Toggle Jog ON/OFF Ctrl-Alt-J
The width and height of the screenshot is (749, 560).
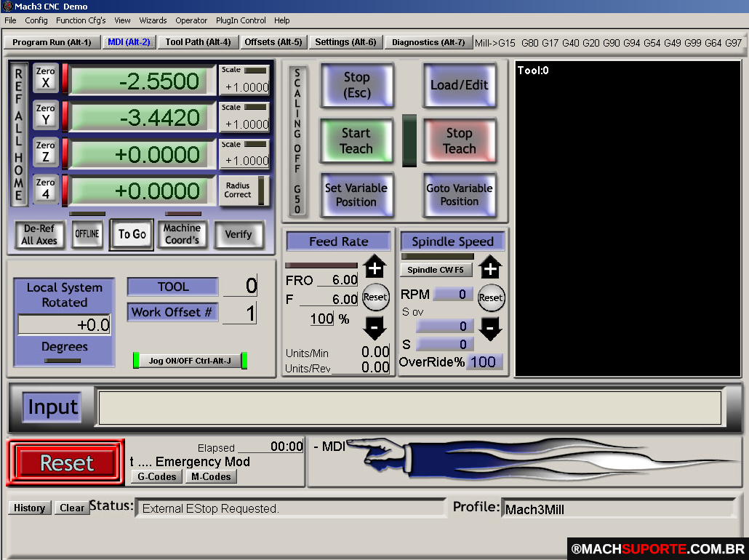[x=190, y=361]
